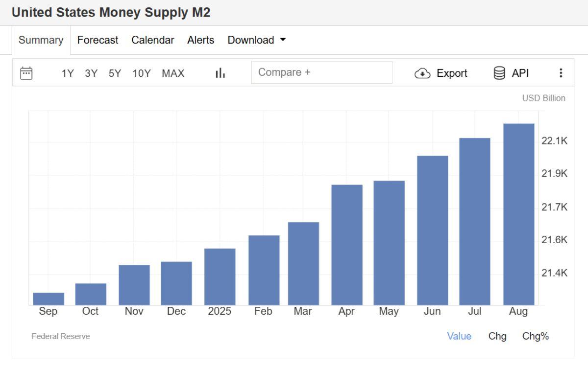Switch to the Forecast tab
Screen dimensions: 588x369
click(x=98, y=40)
